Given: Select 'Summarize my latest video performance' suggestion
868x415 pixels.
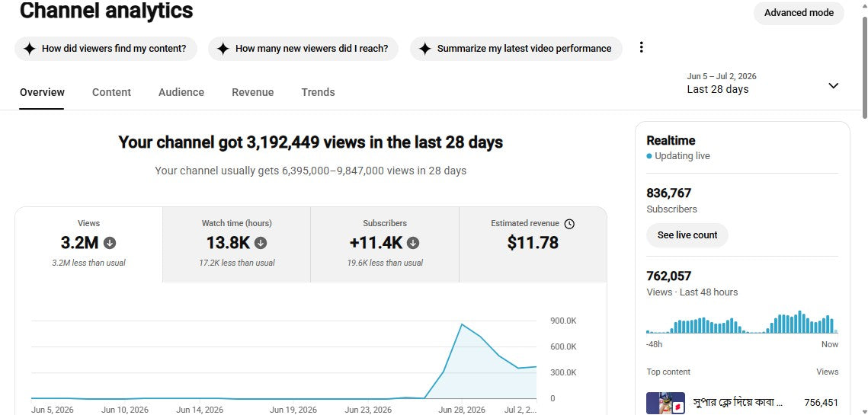Looking at the screenshot, I should [516, 49].
